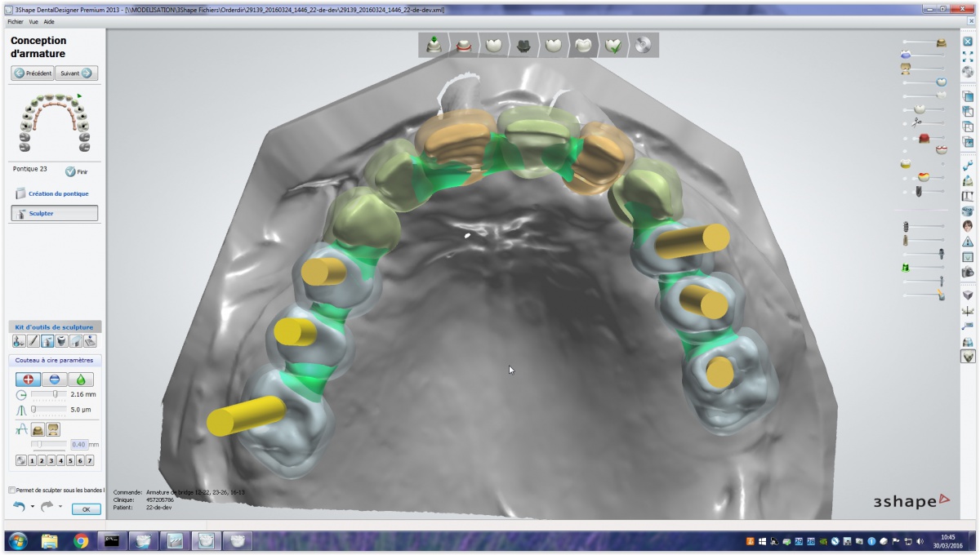Click the first cube view icon on right toolbar
Viewport: 980px width, 555px height.
pyautogui.click(x=968, y=96)
